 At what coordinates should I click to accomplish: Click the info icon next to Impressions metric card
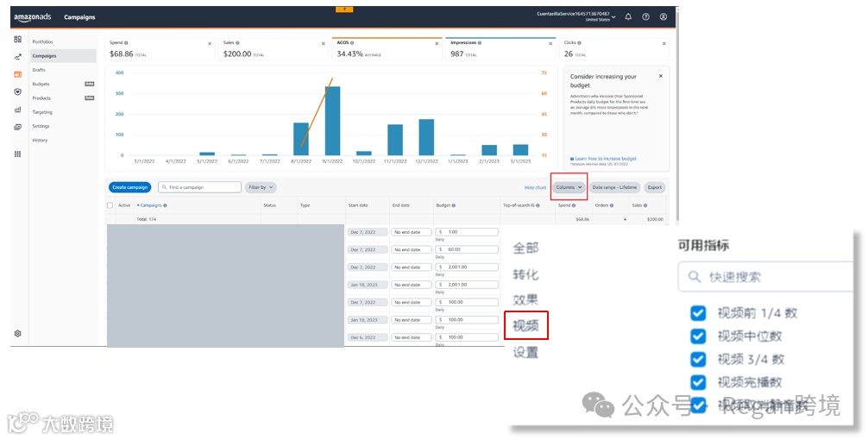click(x=481, y=42)
